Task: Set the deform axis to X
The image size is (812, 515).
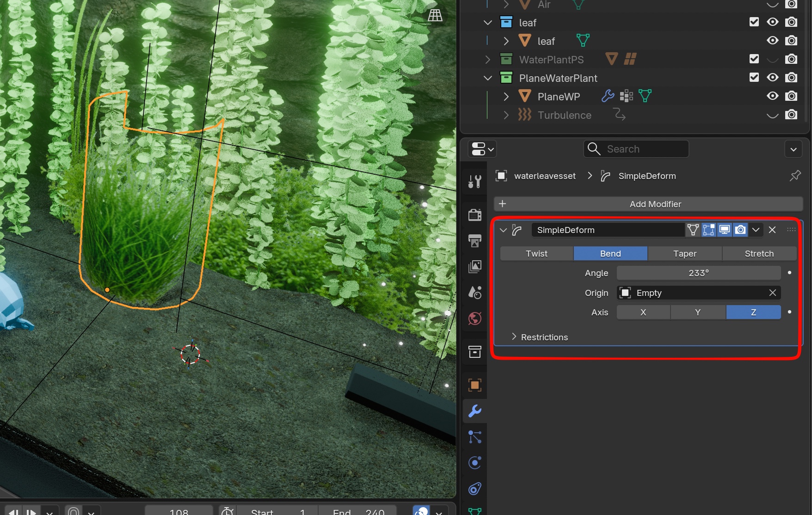Action: [643, 312]
